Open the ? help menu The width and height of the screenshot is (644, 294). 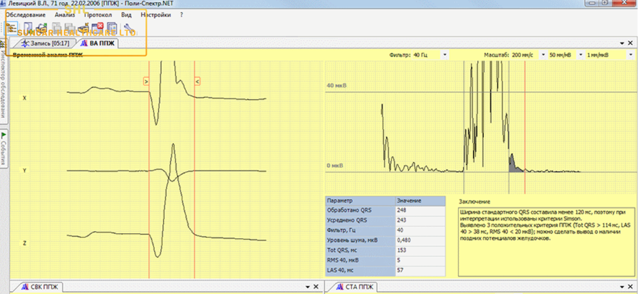[181, 15]
